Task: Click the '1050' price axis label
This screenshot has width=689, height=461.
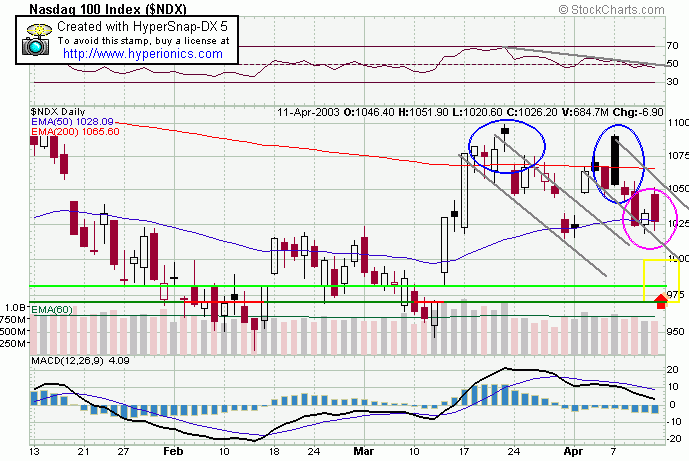Action: 678,189
